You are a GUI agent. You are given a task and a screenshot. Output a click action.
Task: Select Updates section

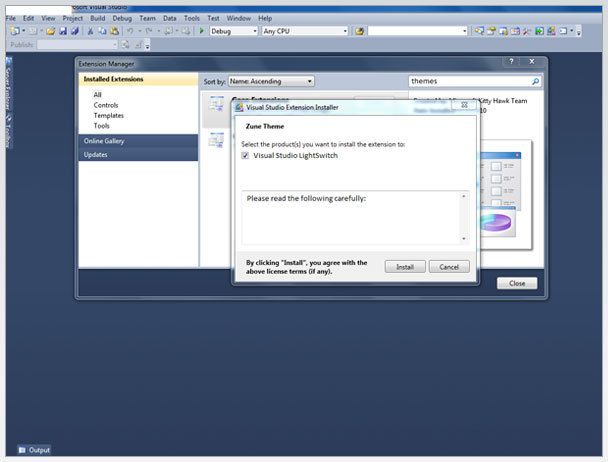tap(138, 154)
